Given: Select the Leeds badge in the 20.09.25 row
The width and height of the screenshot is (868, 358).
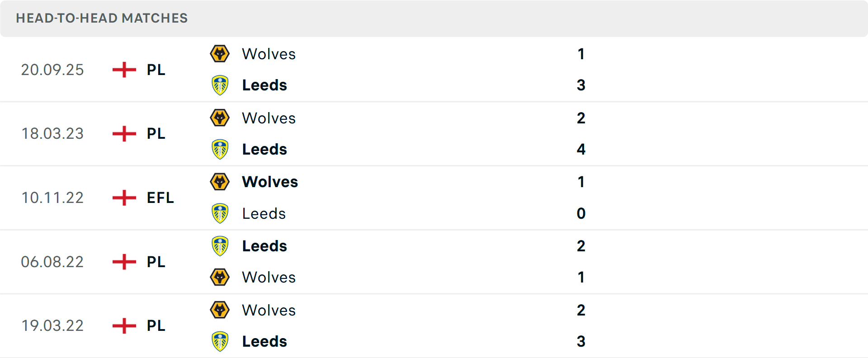Looking at the screenshot, I should coord(220,85).
